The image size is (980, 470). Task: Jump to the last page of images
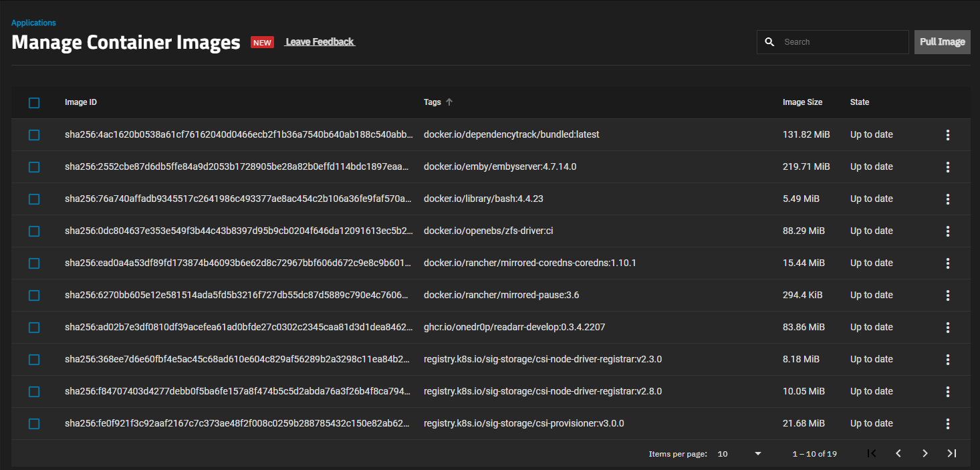tap(952, 453)
